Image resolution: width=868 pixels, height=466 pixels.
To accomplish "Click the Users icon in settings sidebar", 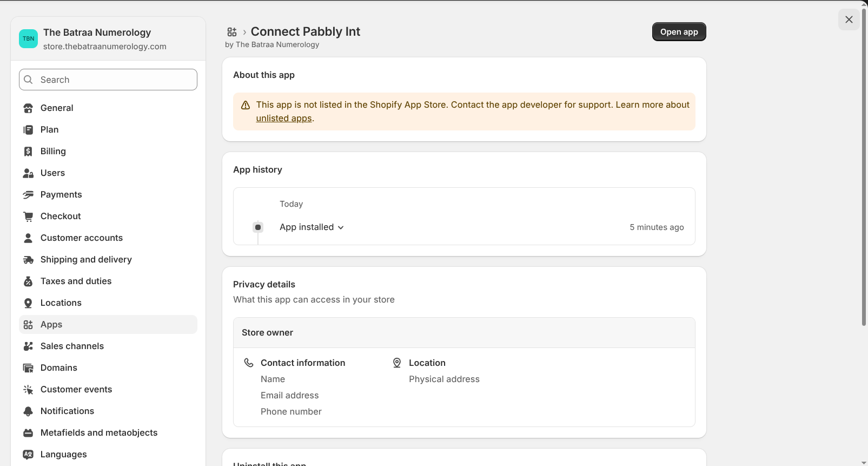I will [28, 173].
